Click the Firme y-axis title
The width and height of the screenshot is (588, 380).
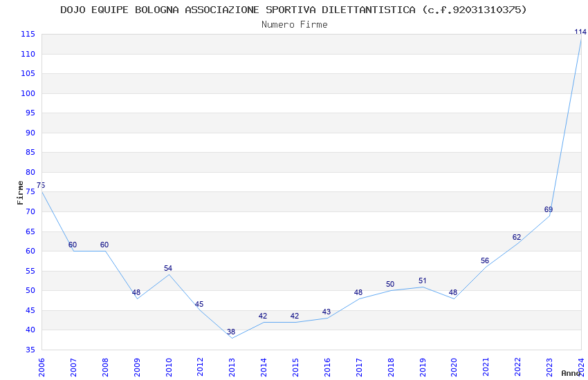20,193
